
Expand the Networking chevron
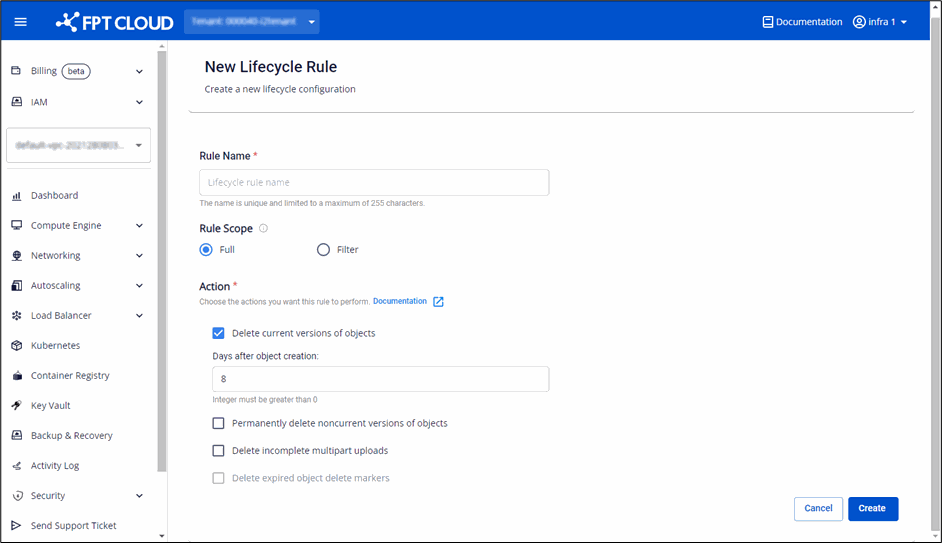point(139,256)
